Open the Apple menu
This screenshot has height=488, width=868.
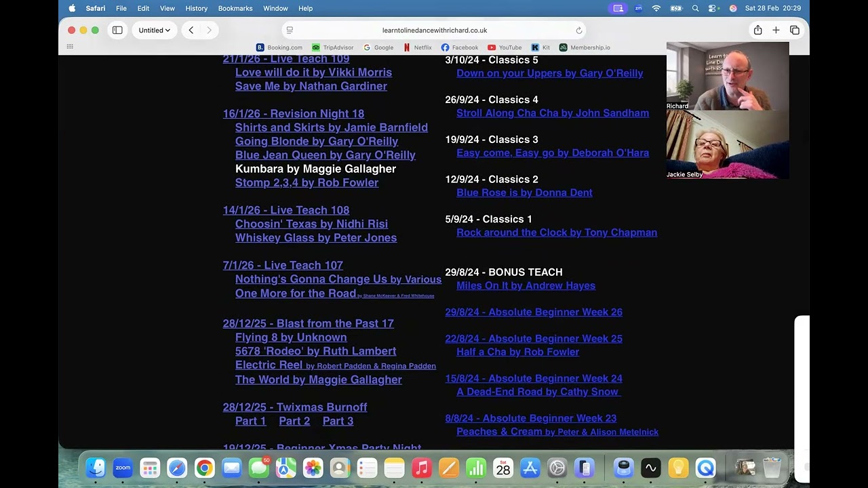pyautogui.click(x=72, y=8)
